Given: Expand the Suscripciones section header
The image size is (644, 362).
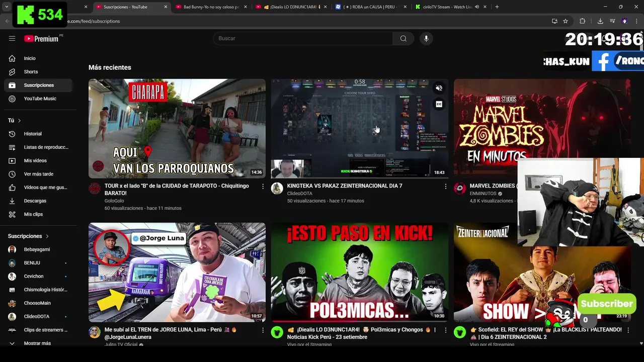Looking at the screenshot, I should (28, 236).
